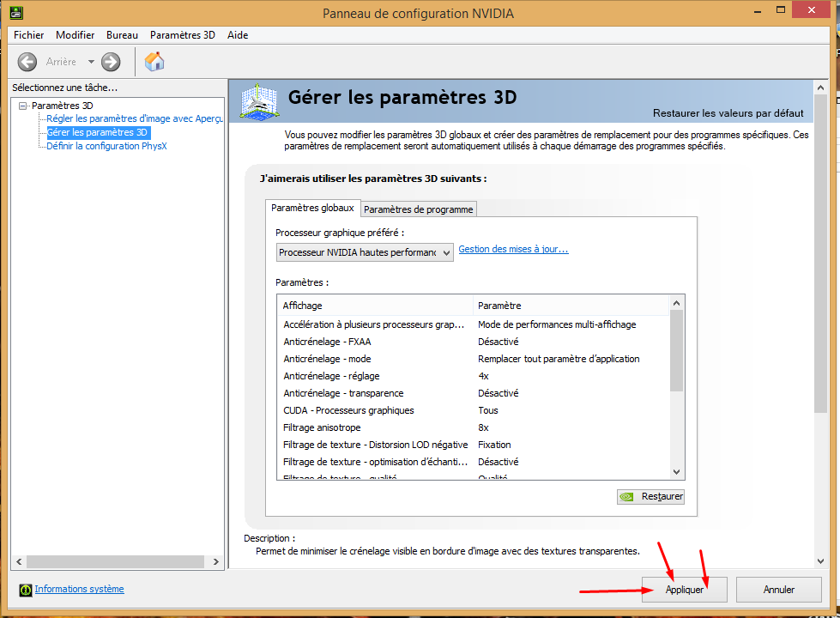Open the Paramètres 3D menu
Screen dimensions: 840x618
[183, 35]
